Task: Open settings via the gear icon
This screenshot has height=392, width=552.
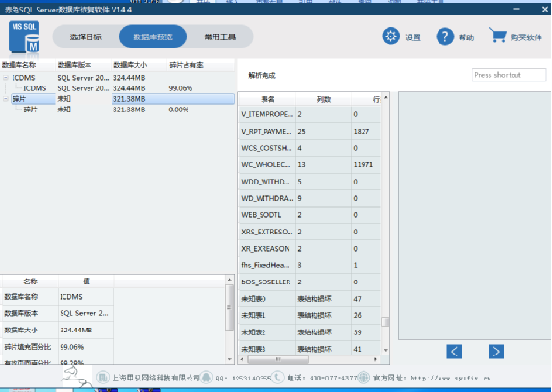Action: [390, 36]
